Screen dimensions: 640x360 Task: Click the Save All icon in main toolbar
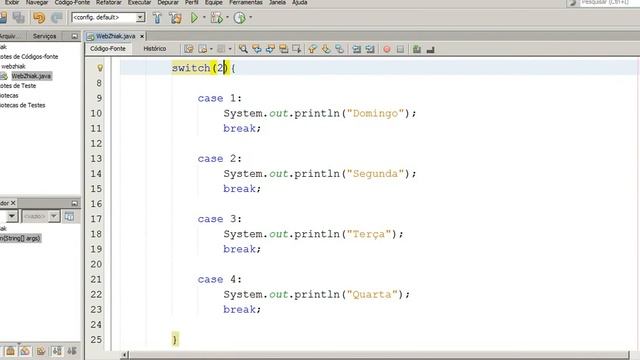[18, 18]
